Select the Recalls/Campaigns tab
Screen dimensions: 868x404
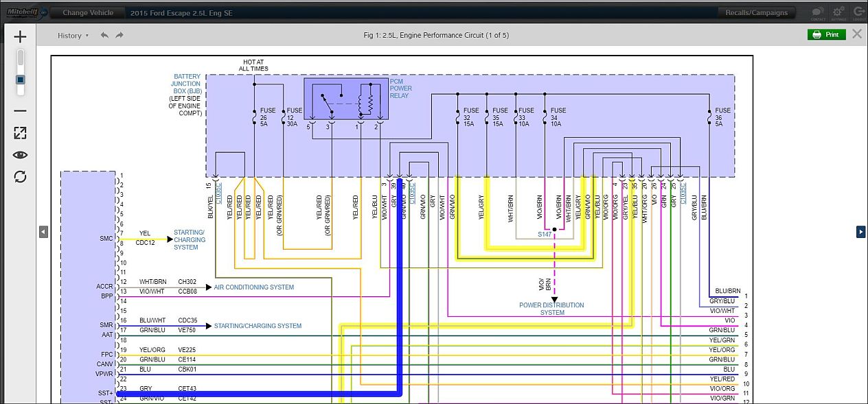pyautogui.click(x=756, y=12)
